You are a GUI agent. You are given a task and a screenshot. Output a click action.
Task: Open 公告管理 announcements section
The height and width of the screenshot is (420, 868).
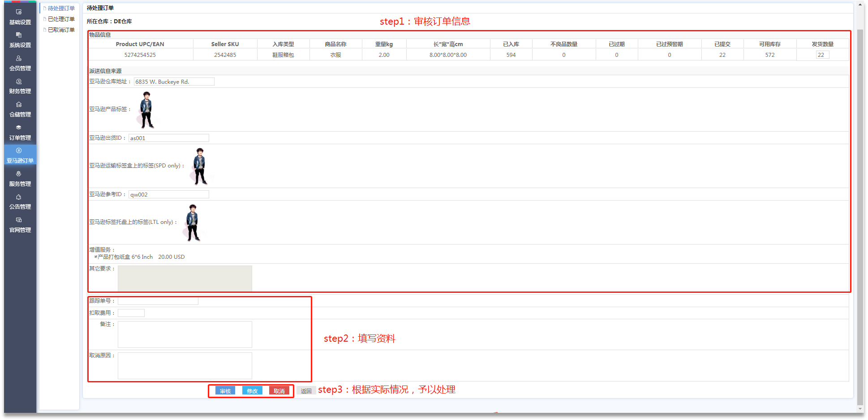(20, 202)
